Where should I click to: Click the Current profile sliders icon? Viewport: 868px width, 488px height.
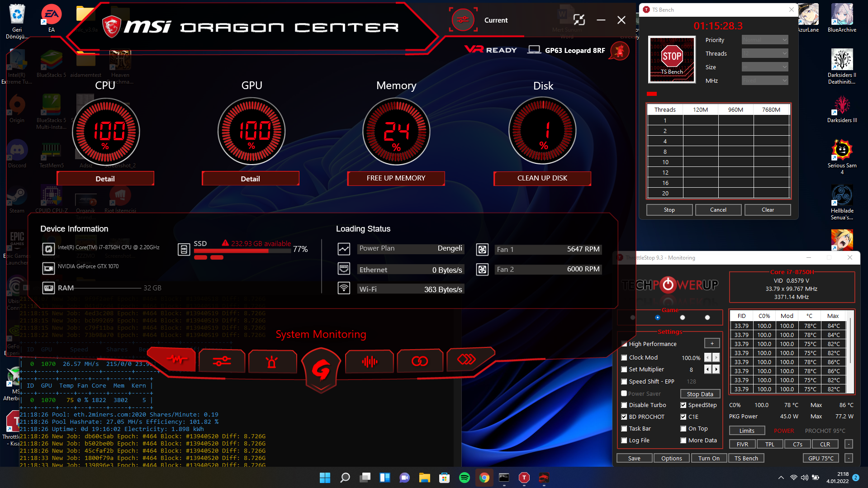(x=463, y=20)
